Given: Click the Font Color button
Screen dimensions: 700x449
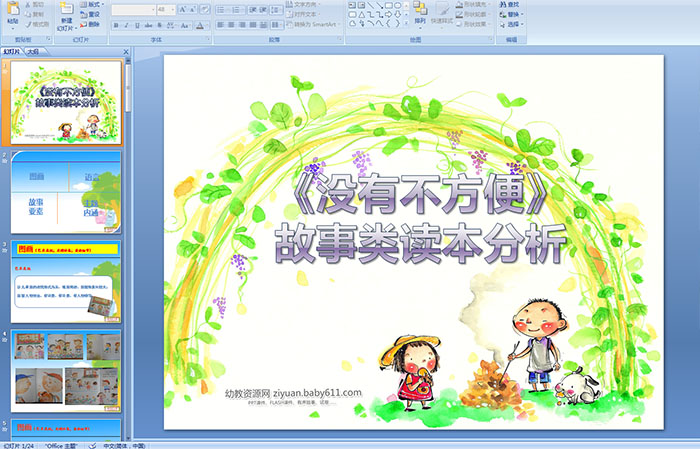Looking at the screenshot, I should click(200, 25).
